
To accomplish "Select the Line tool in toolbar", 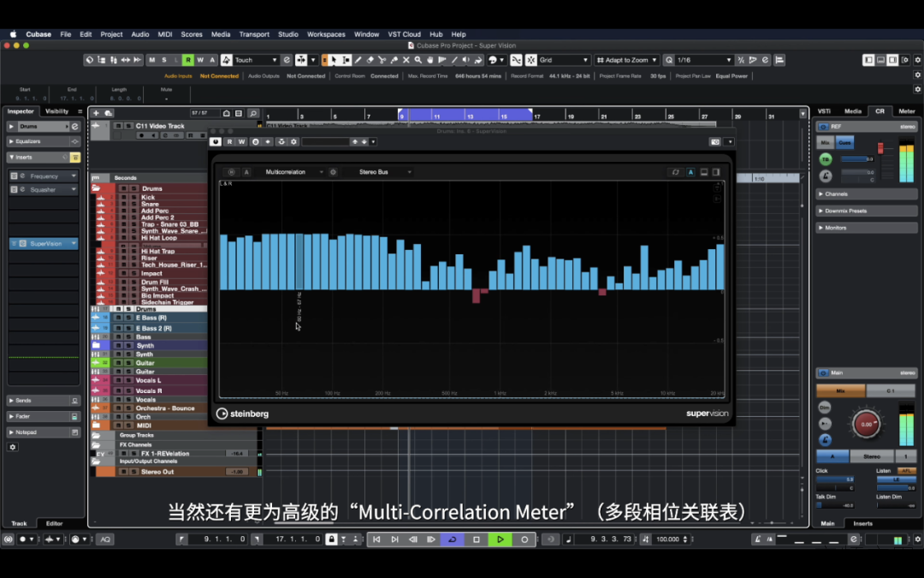I will pos(454,60).
